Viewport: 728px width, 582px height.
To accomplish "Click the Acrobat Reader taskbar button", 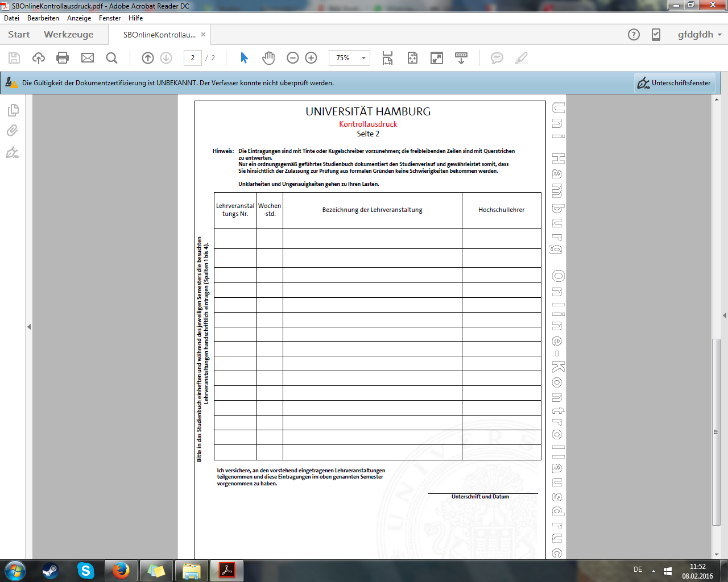I will (x=227, y=571).
